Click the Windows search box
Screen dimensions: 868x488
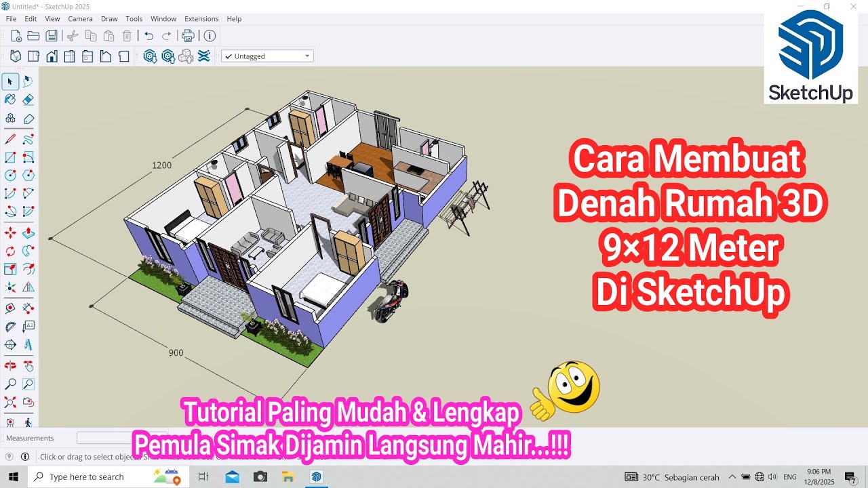click(x=108, y=476)
